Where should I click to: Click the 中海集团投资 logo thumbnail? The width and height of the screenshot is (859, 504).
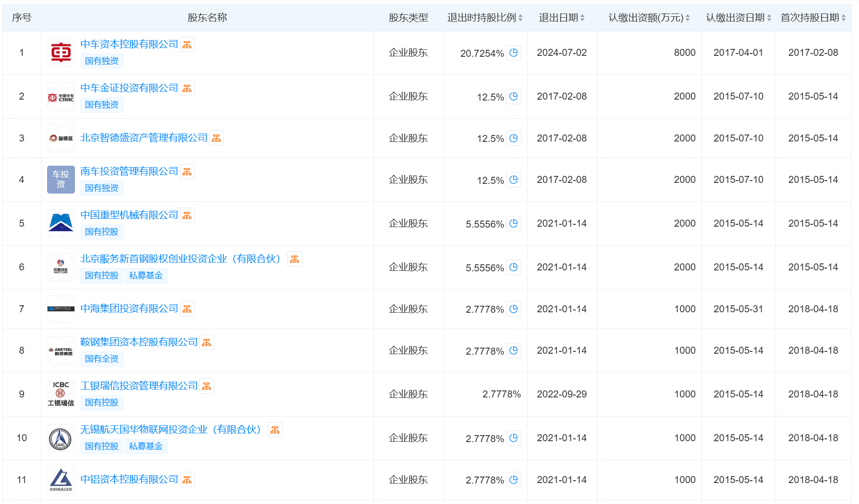61,309
